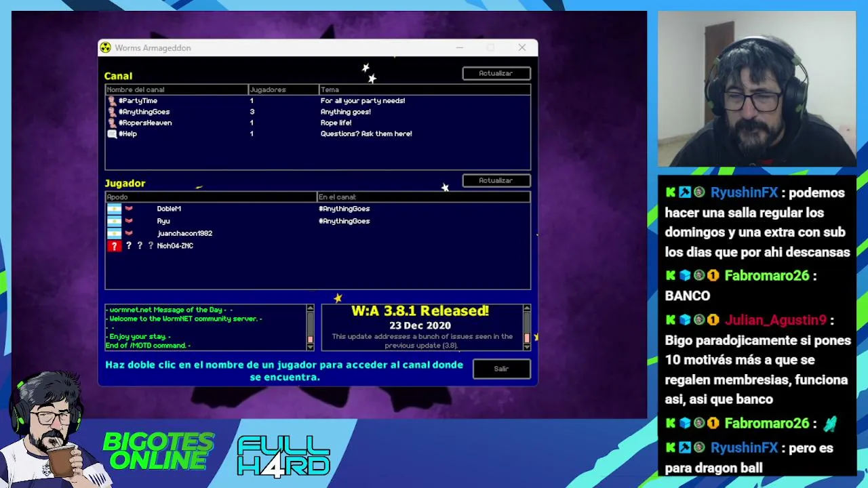Click the Worms Armageddon title bar icon

105,47
